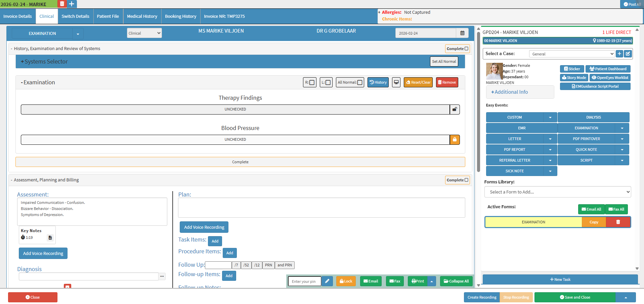The width and height of the screenshot is (644, 304).
Task: Open the Clinical type dropdown
Action: (144, 33)
